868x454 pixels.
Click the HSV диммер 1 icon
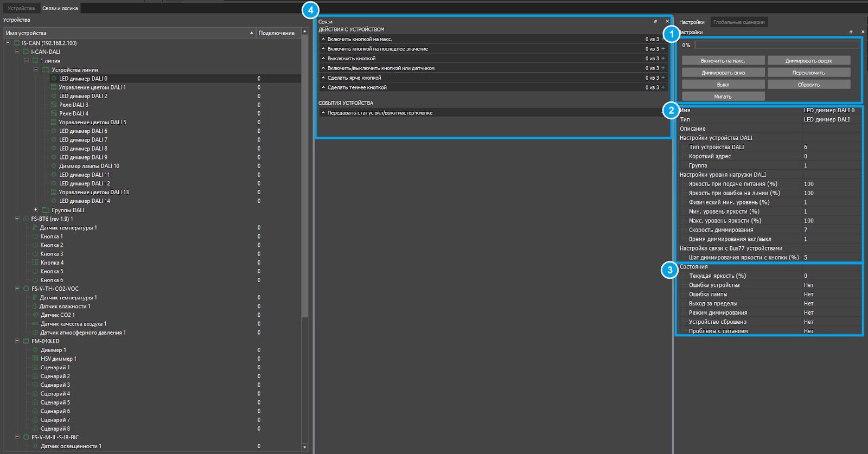click(35, 359)
